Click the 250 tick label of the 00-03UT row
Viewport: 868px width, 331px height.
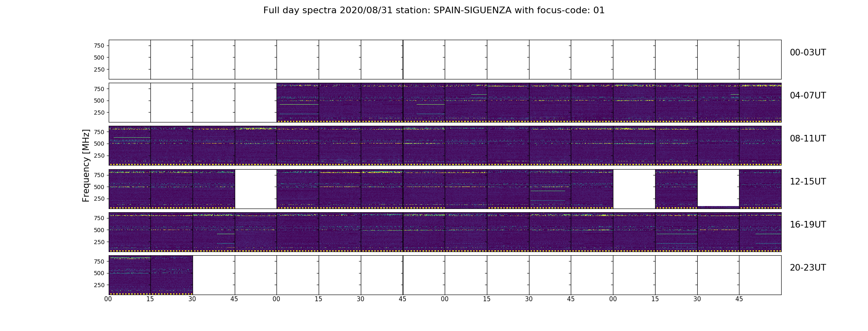click(x=99, y=70)
